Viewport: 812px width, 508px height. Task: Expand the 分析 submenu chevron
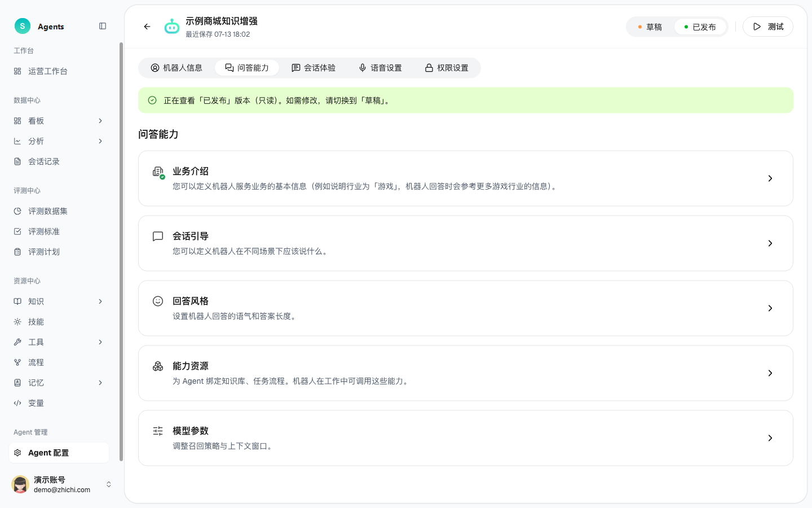tap(100, 141)
